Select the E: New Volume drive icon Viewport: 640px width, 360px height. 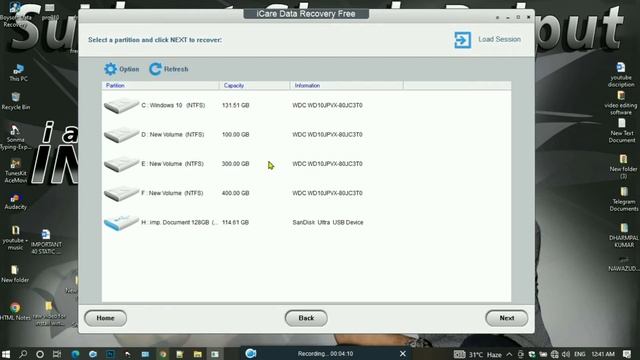pos(121,164)
